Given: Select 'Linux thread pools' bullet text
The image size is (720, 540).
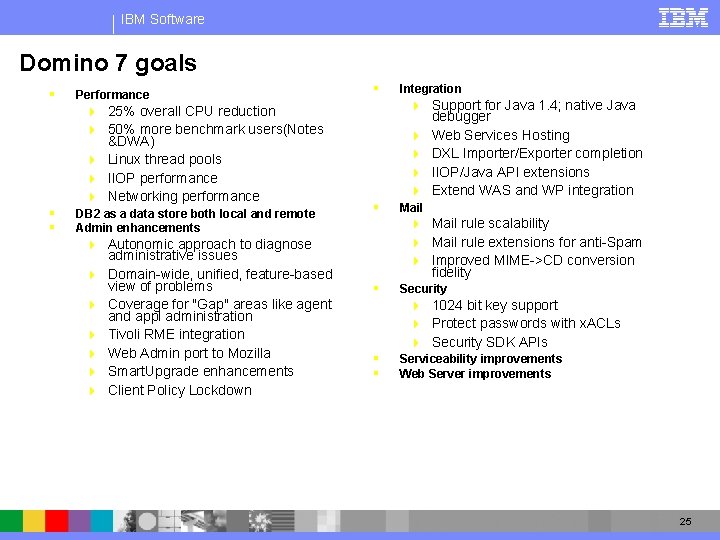Looking at the screenshot, I should tap(164, 159).
